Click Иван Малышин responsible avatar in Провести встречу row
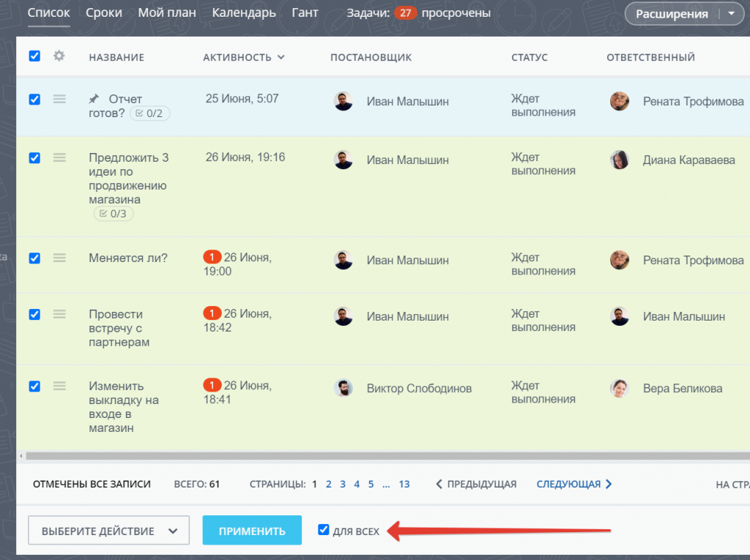The width and height of the screenshot is (750, 560). (620, 316)
